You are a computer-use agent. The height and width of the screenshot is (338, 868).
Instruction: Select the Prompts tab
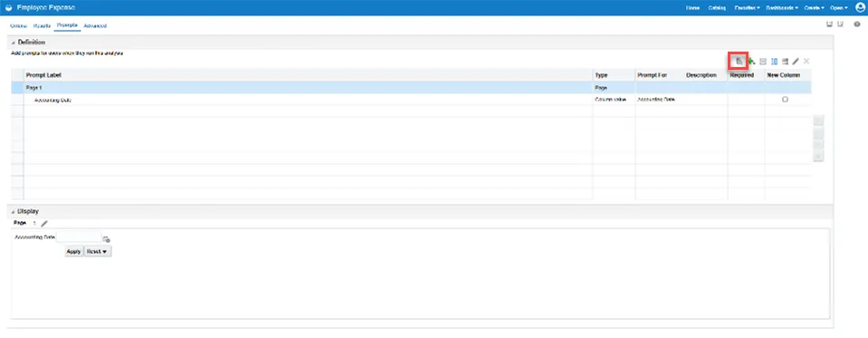click(x=68, y=25)
